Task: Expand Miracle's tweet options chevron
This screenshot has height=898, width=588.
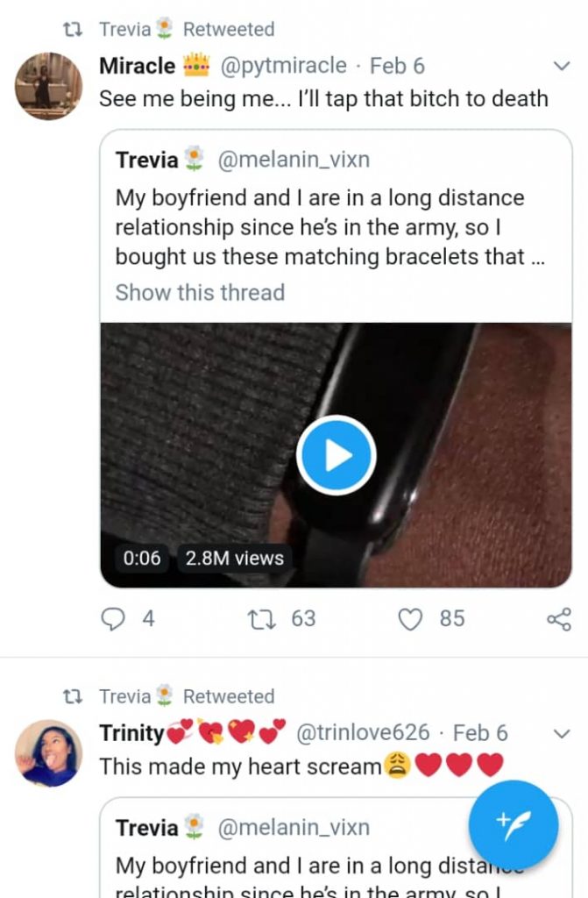Action: (x=563, y=67)
